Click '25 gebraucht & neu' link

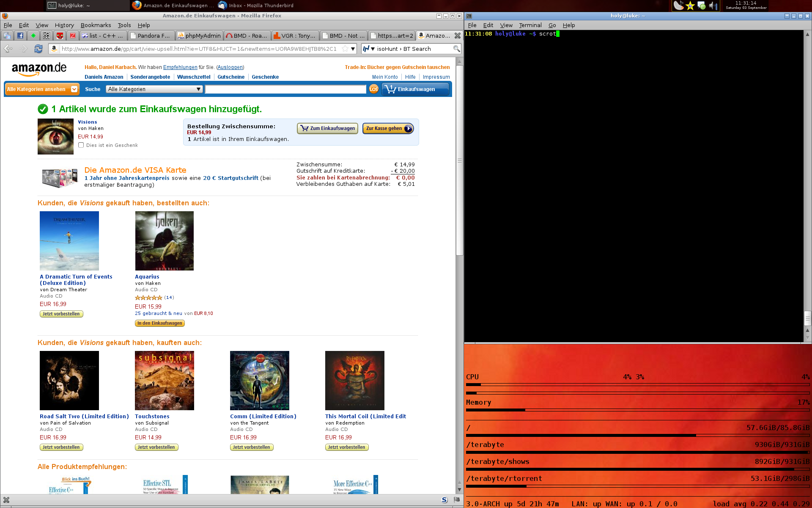(159, 314)
